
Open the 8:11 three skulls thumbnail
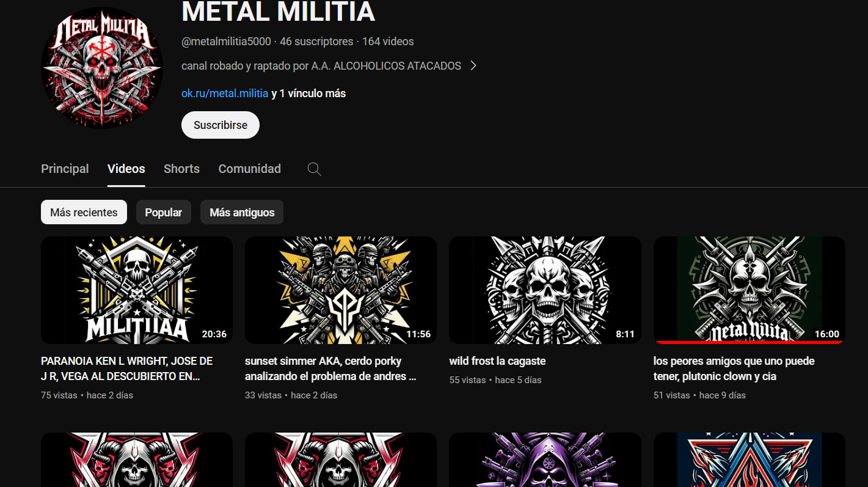click(x=545, y=290)
